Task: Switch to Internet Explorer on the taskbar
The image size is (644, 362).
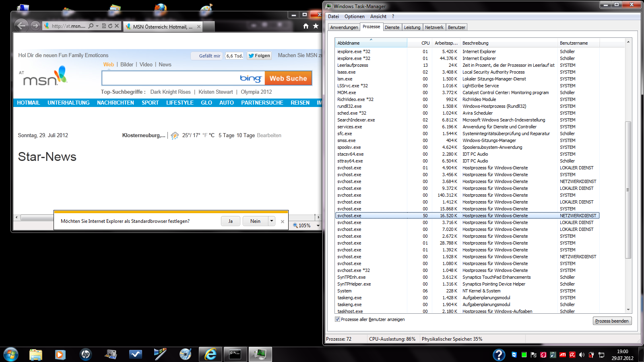Action: [x=211, y=354]
